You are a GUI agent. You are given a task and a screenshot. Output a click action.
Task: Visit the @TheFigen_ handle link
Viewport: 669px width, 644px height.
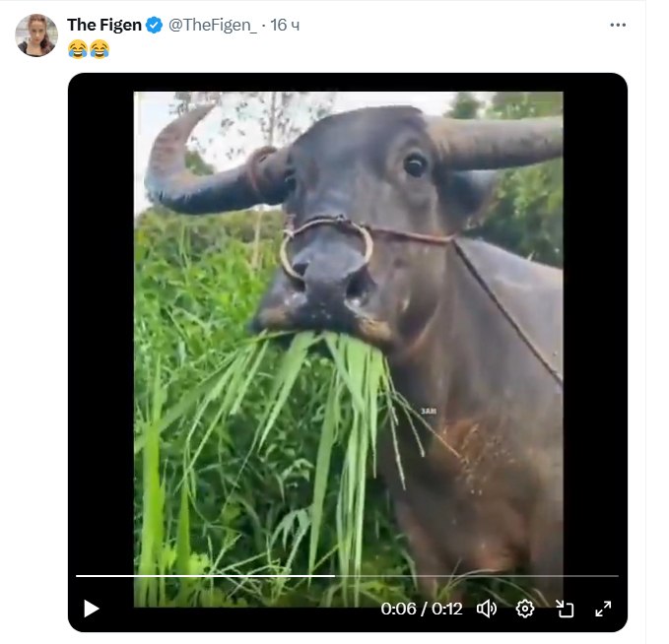coord(213,26)
